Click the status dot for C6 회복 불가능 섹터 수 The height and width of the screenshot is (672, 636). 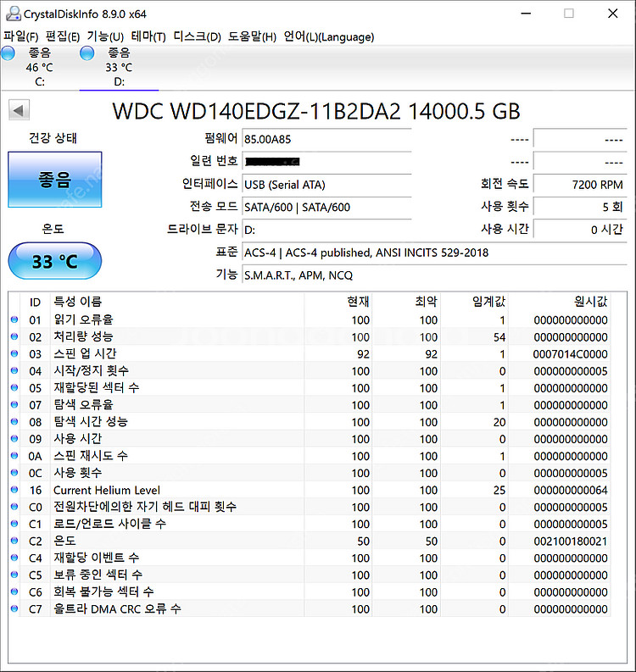point(14,591)
